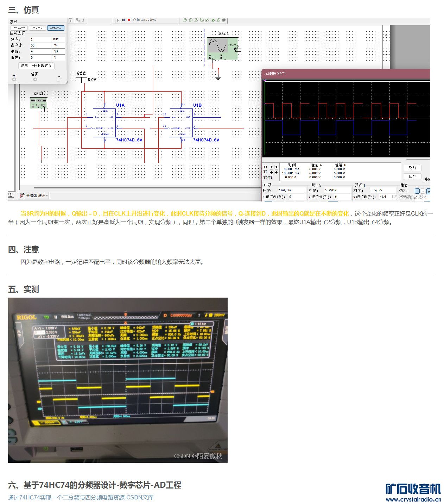The height and width of the screenshot is (504, 444).
Task: Move cursor T1 left with arrow
Action: point(271,167)
